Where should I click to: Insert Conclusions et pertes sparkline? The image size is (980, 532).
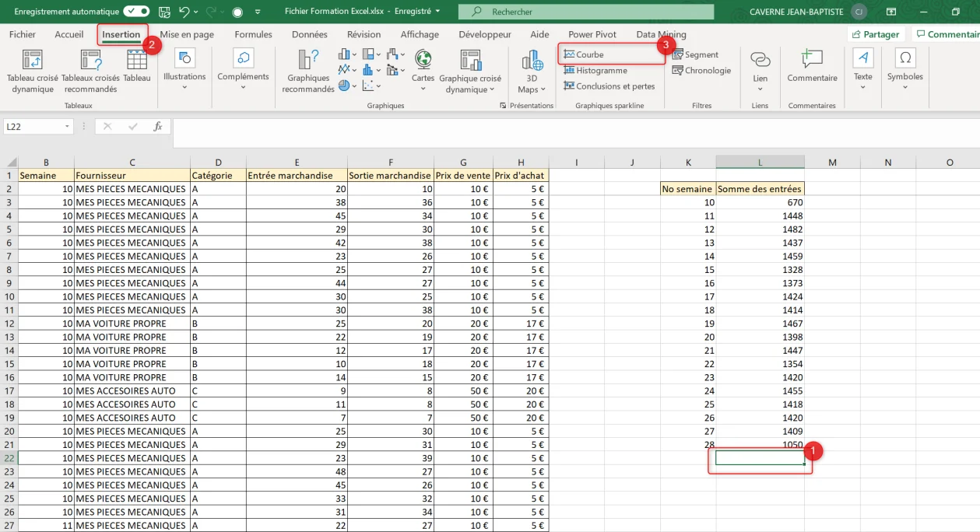coord(609,86)
